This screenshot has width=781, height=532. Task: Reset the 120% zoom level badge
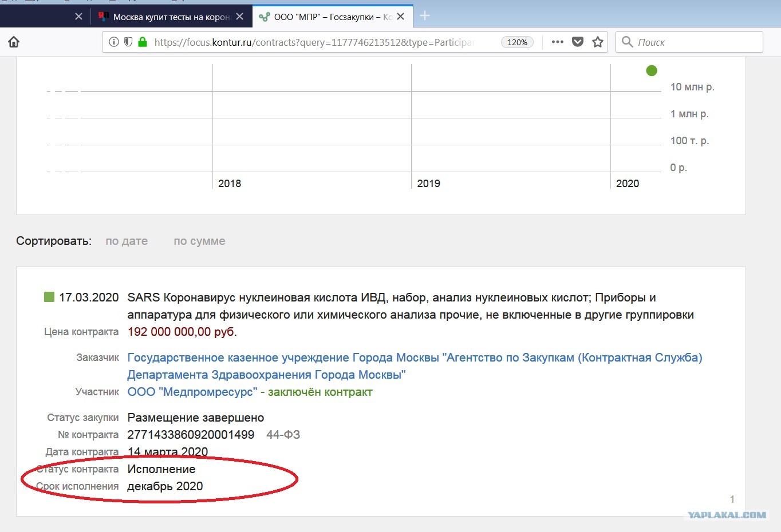point(517,42)
